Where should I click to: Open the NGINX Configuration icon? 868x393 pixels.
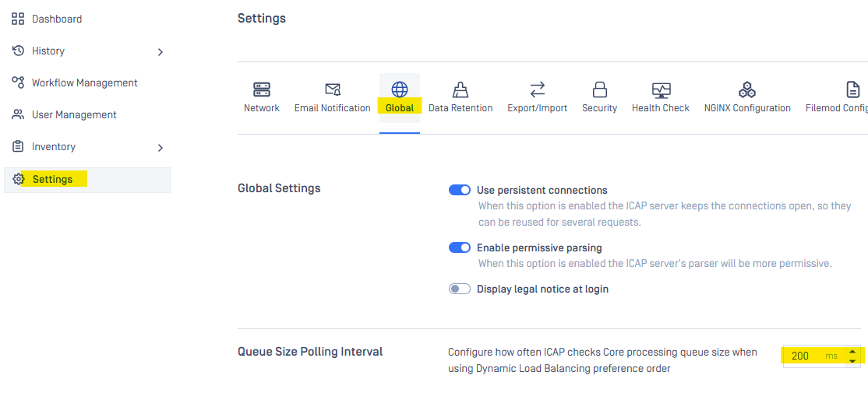pyautogui.click(x=747, y=89)
